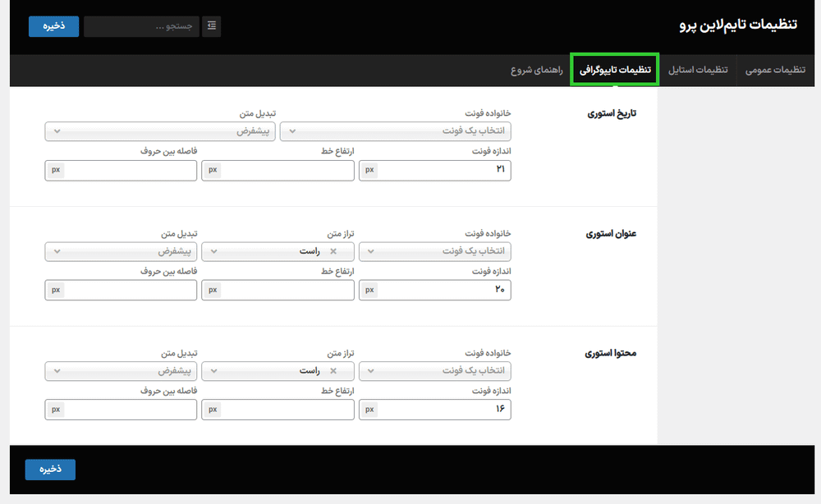Click ارتفاع خط field in تاریخ استوری
This screenshot has width=821, height=504.
(277, 170)
